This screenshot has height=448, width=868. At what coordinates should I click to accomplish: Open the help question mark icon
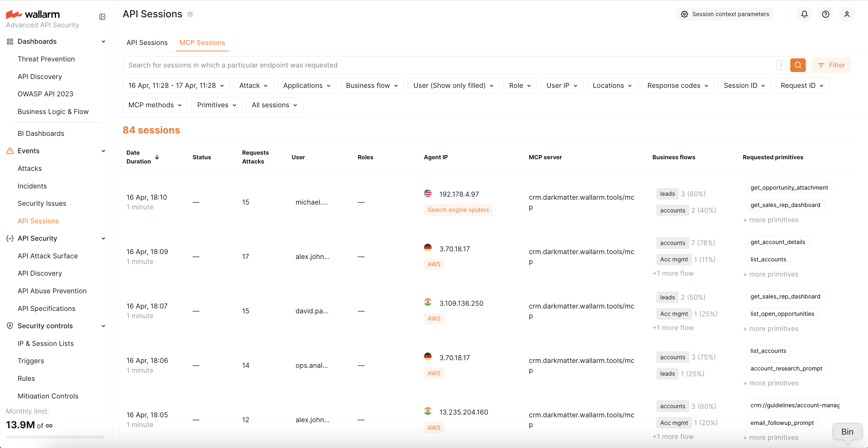click(825, 14)
